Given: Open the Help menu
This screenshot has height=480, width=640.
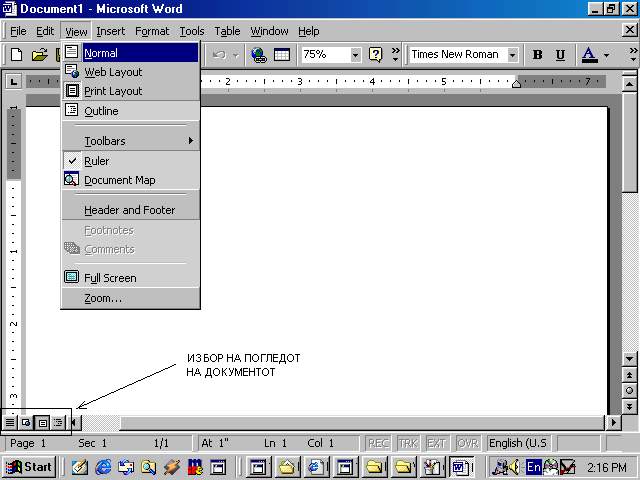Looking at the screenshot, I should (309, 31).
